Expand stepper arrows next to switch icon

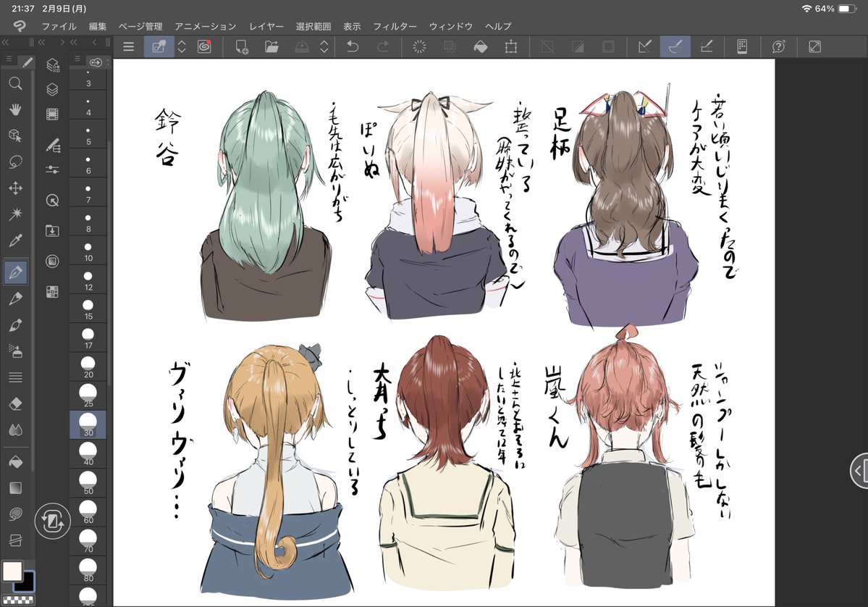pyautogui.click(x=182, y=47)
